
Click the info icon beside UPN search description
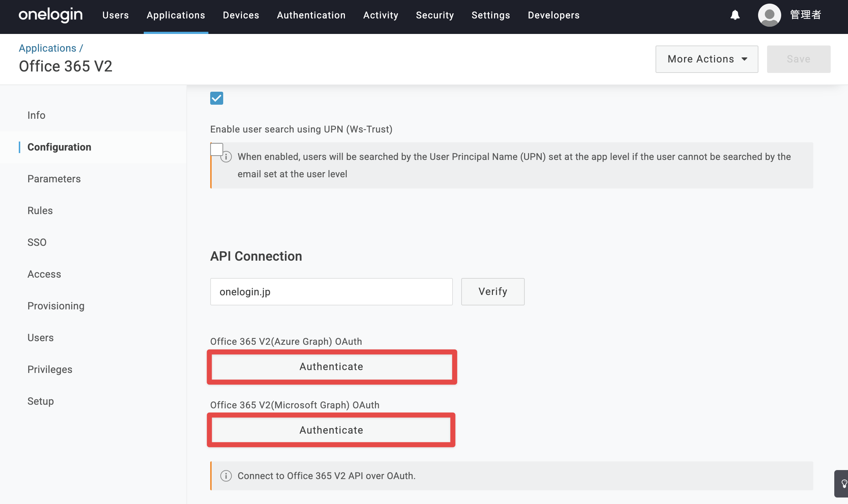[x=226, y=157]
